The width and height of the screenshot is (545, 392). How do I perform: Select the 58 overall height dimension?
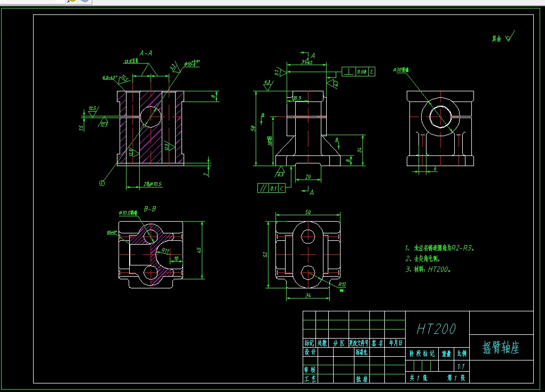(x=253, y=128)
